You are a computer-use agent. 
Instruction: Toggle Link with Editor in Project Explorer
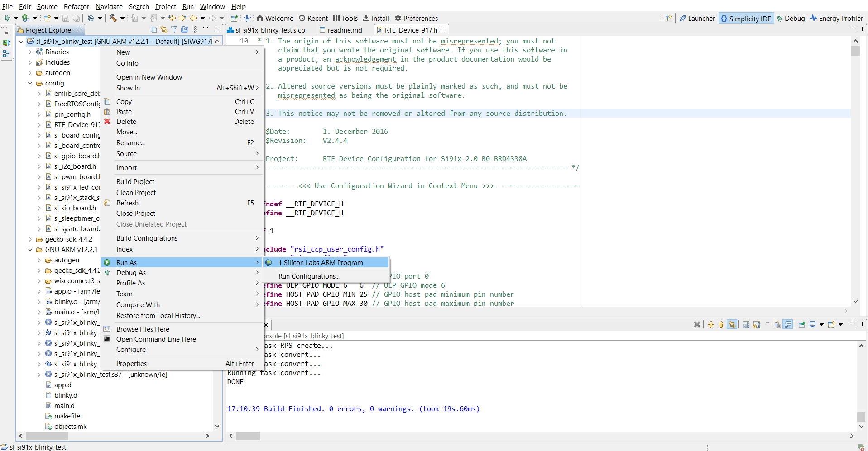coord(164,29)
